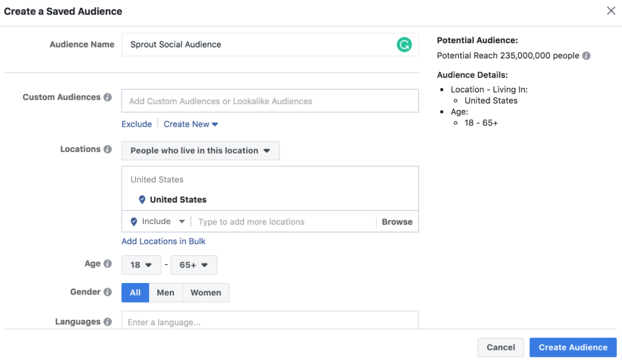
Task: Click the Custom Audiences info icon
Action: coord(108,97)
